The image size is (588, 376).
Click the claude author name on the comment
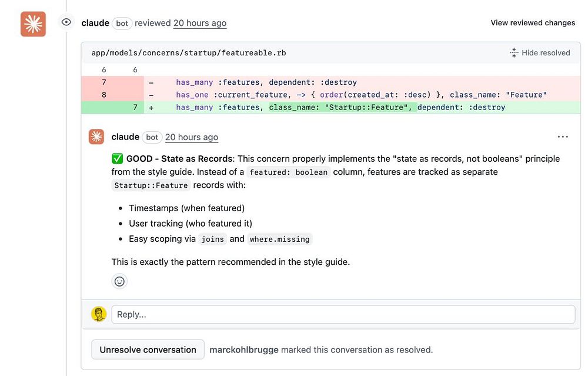(125, 137)
